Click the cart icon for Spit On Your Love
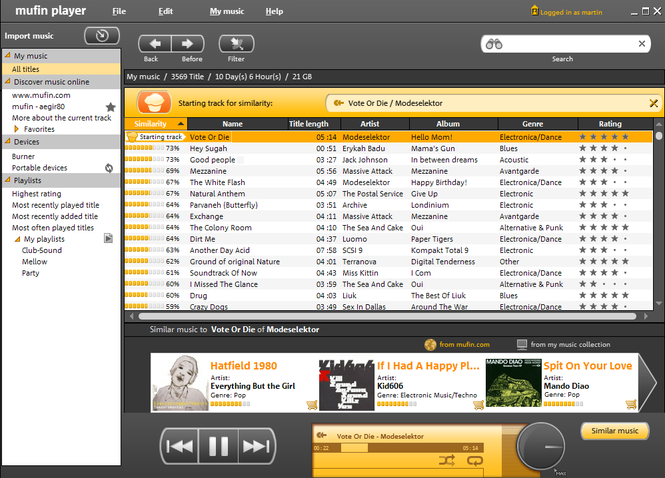This screenshot has width=665, height=478. (x=631, y=404)
